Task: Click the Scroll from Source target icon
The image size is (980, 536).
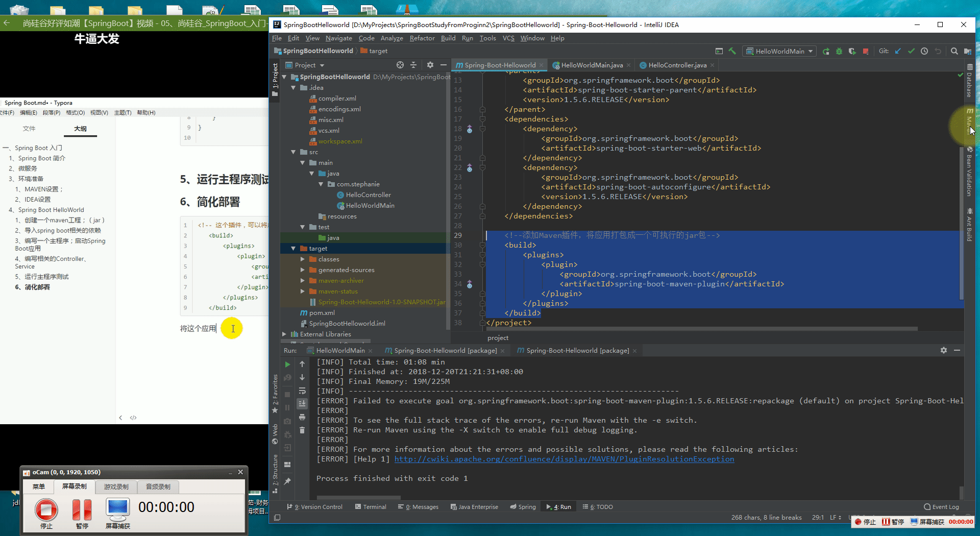Action: coord(400,65)
